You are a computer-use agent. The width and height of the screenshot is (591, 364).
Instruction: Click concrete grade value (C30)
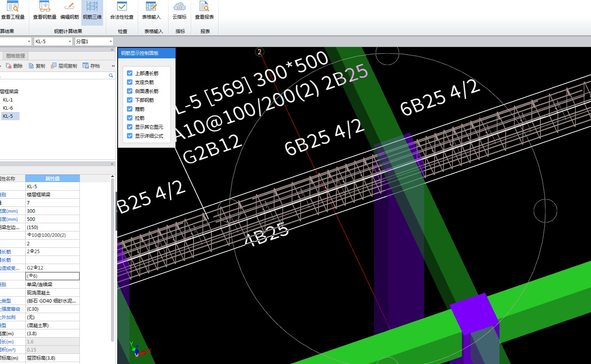[x=53, y=309]
